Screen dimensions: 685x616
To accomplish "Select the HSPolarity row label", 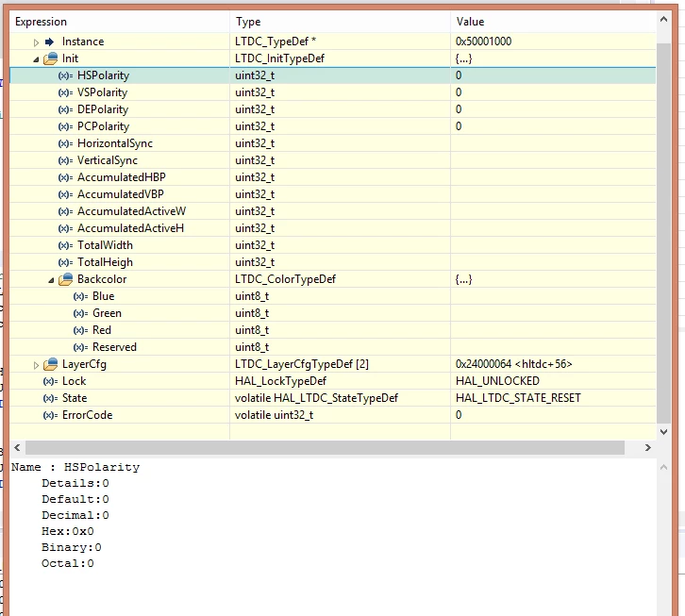I will pos(103,75).
